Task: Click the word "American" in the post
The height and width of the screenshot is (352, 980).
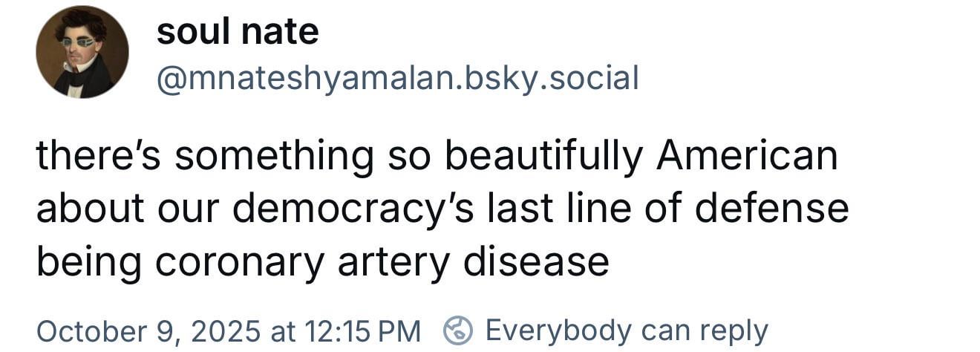Action: (x=746, y=157)
